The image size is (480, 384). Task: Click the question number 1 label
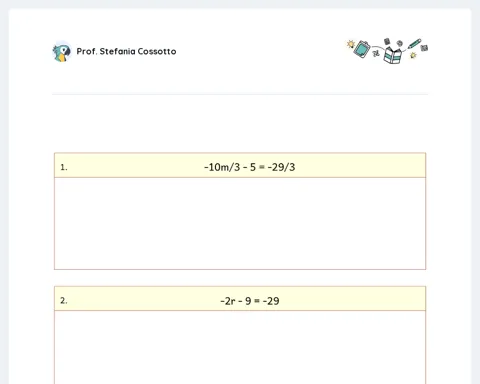pos(64,167)
